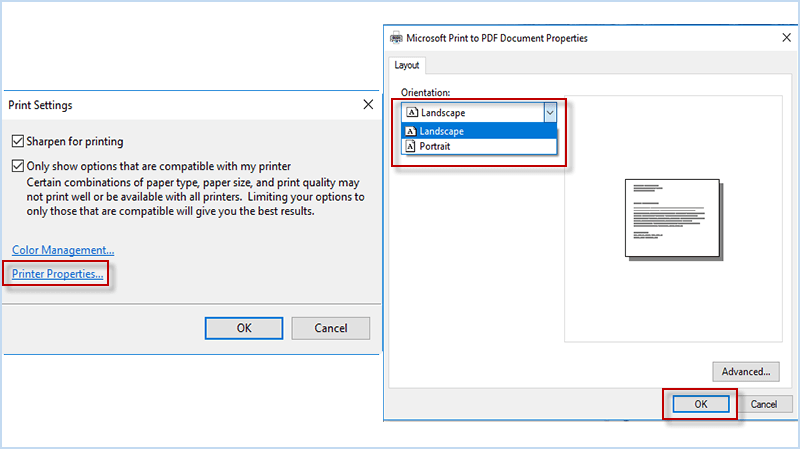Click the printer icon in Document Properties title bar
The image size is (800, 449).
click(x=395, y=38)
